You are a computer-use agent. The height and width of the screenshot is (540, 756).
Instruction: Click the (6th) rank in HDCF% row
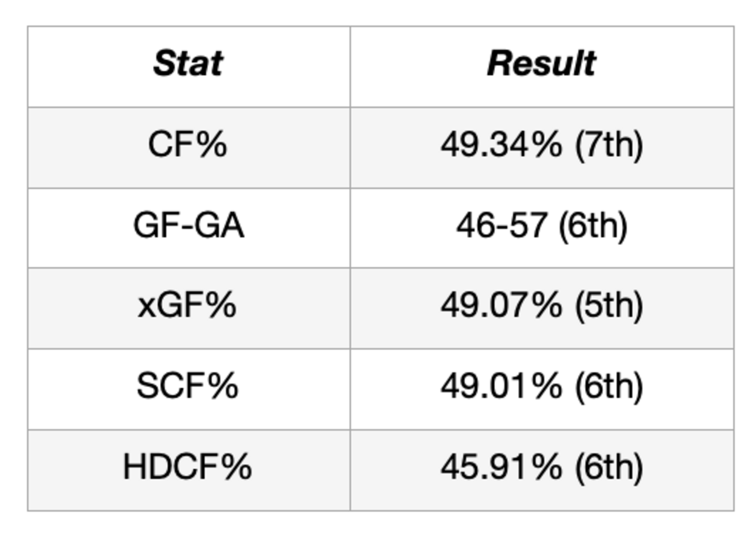pos(609,467)
